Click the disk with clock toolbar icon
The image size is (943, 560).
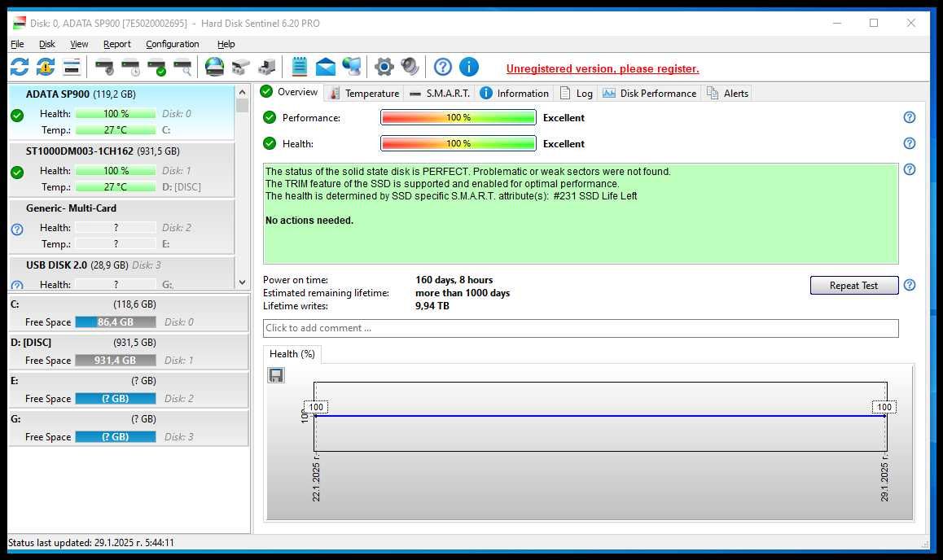(x=130, y=68)
